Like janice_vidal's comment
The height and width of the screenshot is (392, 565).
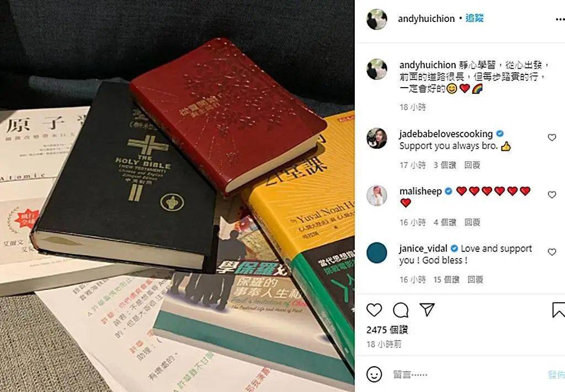pyautogui.click(x=552, y=252)
